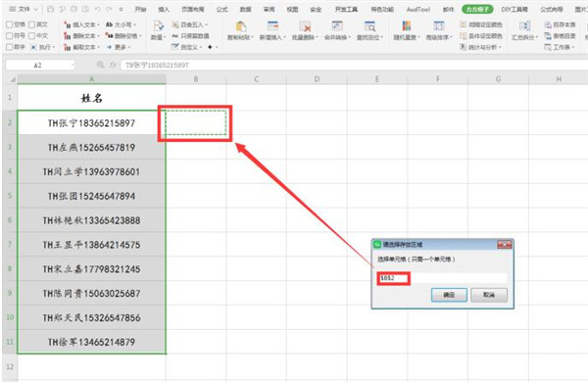Open the 大小写 dropdown
Image resolution: width=588 pixels, height=382 pixels.
(121, 24)
